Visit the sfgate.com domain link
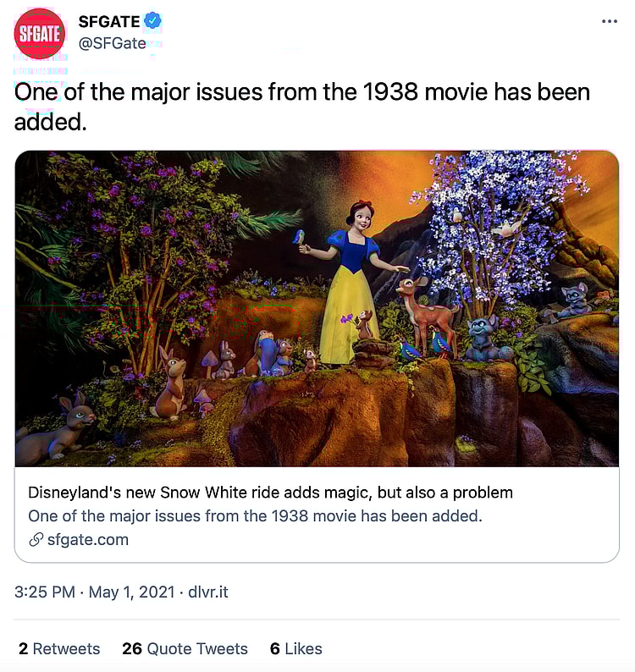Image resolution: width=635 pixels, height=672 pixels. [88, 540]
